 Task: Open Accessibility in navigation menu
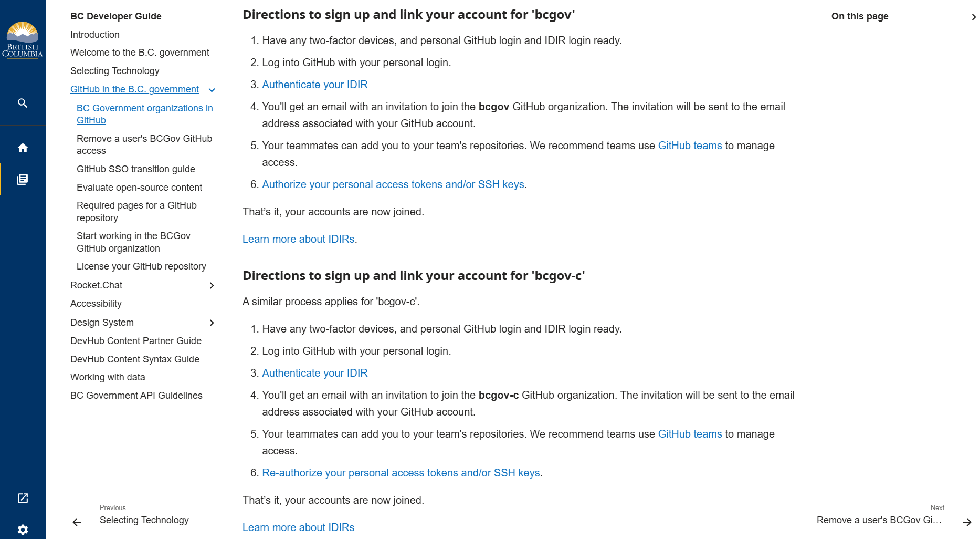96,304
